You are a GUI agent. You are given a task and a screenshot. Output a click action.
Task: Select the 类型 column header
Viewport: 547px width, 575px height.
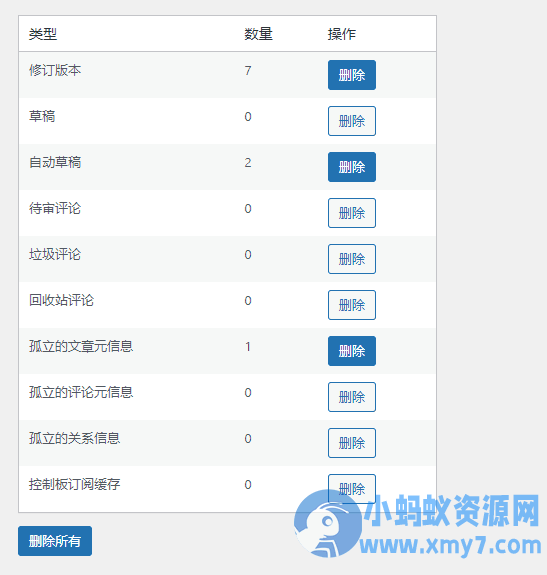click(43, 34)
